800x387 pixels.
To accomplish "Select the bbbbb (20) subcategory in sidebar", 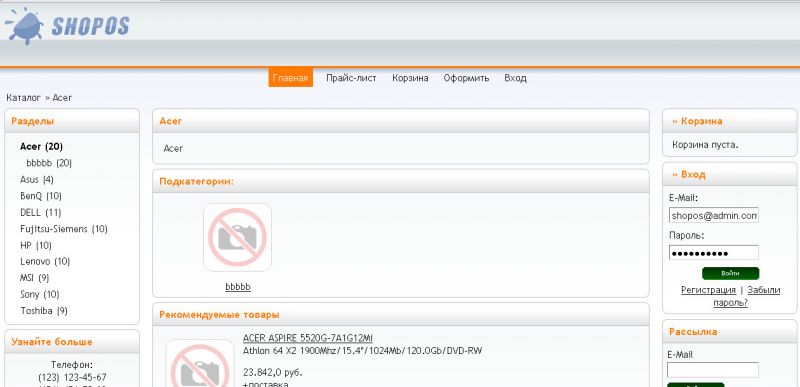I will point(49,163).
